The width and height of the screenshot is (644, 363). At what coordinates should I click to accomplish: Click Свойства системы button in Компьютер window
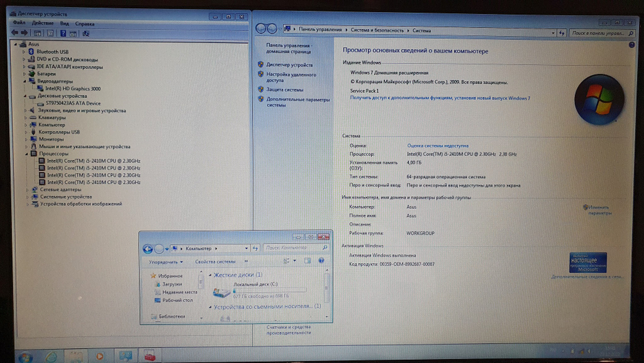click(x=215, y=262)
